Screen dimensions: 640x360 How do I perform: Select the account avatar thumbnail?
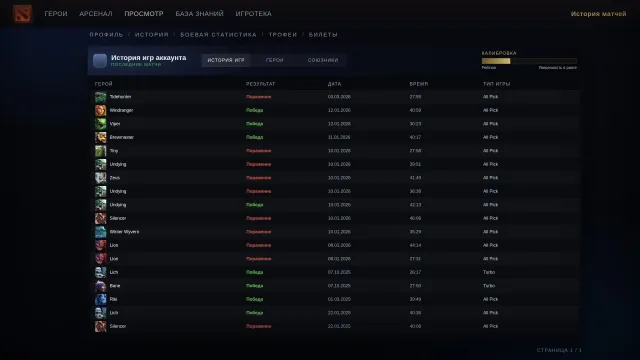pyautogui.click(x=100, y=61)
